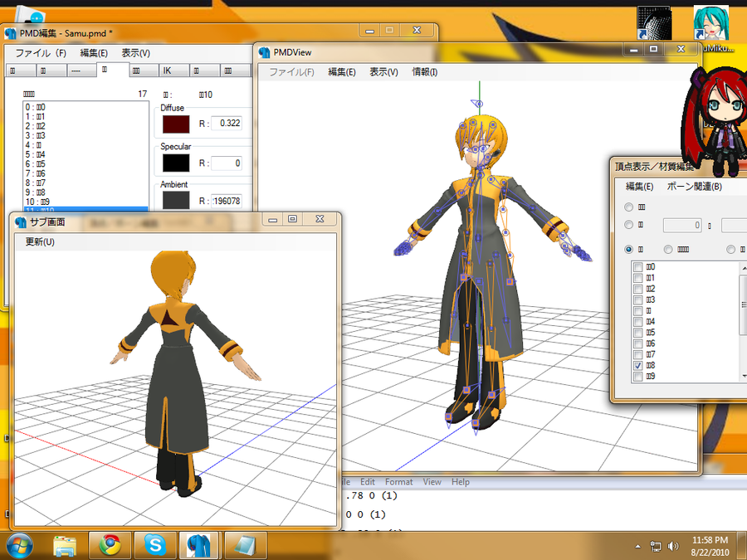Screen dimensions: 747x560
Task: Tick the checkbox labeled with number 5
Action: click(638, 333)
